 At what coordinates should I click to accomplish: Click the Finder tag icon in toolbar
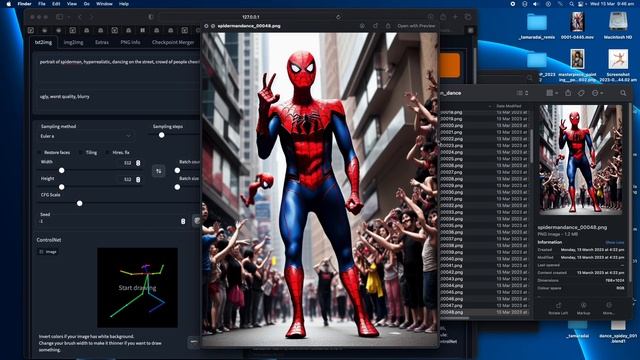click(x=581, y=93)
